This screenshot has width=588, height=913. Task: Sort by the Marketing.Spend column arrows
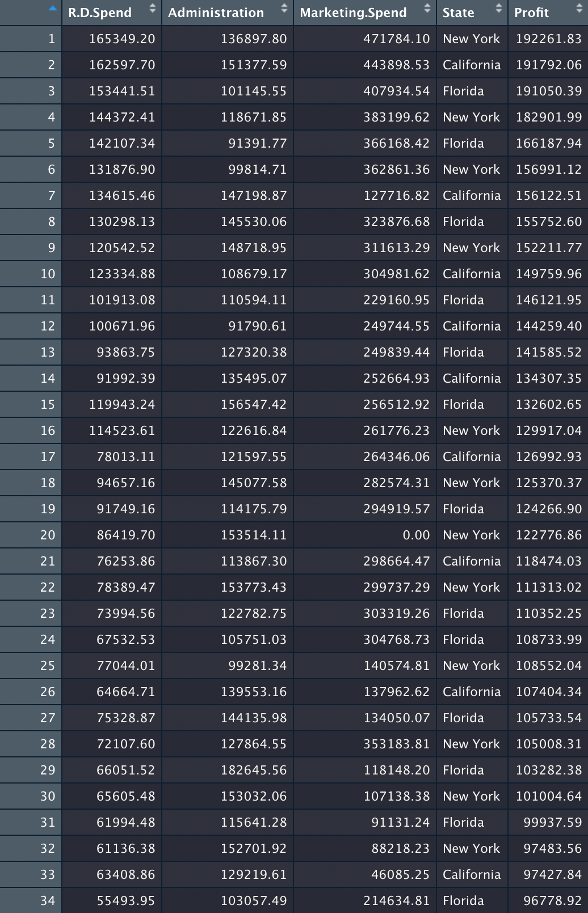427,9
